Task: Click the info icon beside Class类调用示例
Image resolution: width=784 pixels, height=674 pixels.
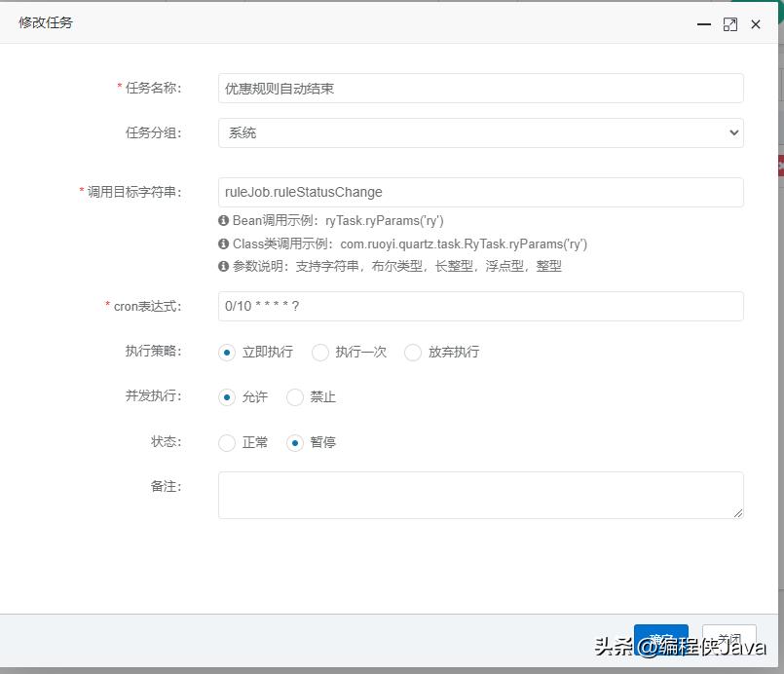Action: pyautogui.click(x=224, y=244)
